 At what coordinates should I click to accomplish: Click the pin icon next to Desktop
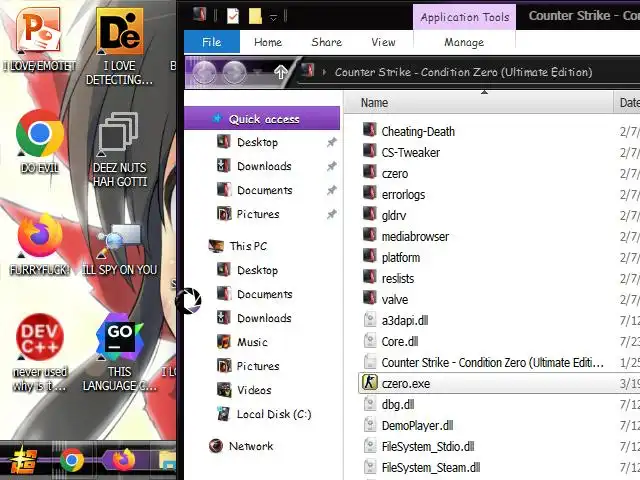click(x=332, y=142)
